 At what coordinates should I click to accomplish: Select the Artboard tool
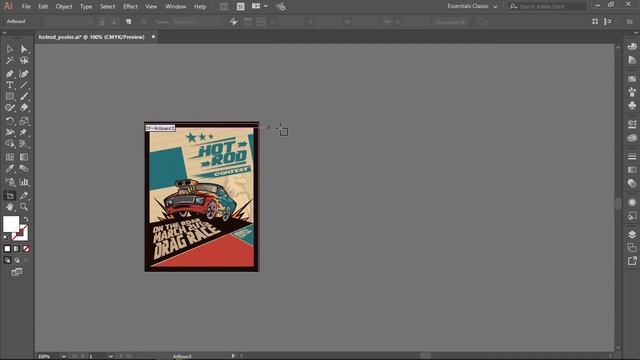(10, 196)
